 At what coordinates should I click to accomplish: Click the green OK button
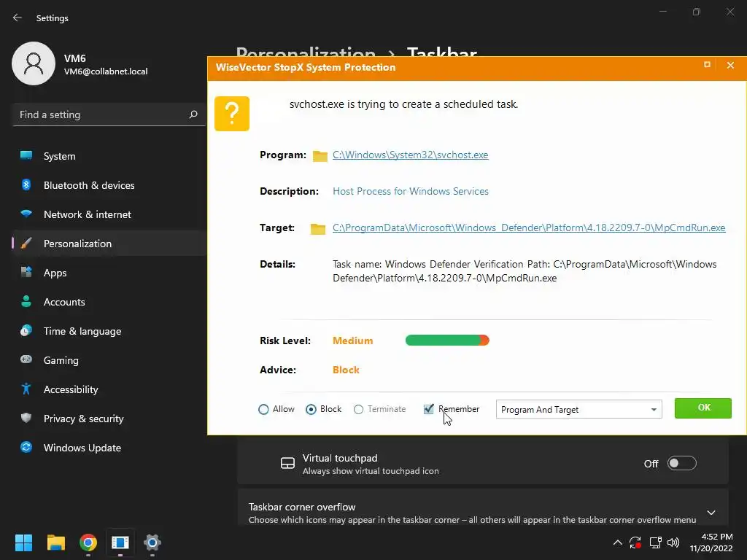coord(703,408)
